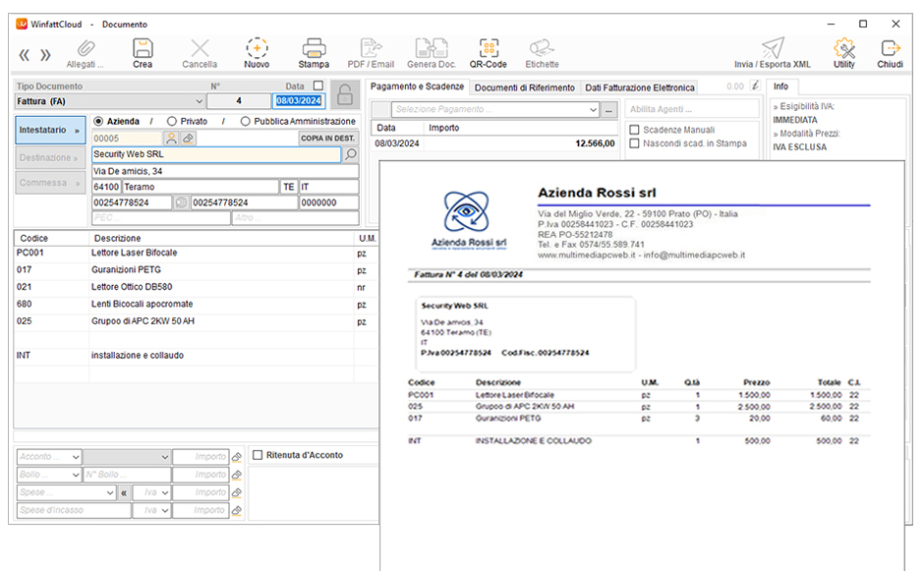Go to next document with double right arrow

pos(45,55)
